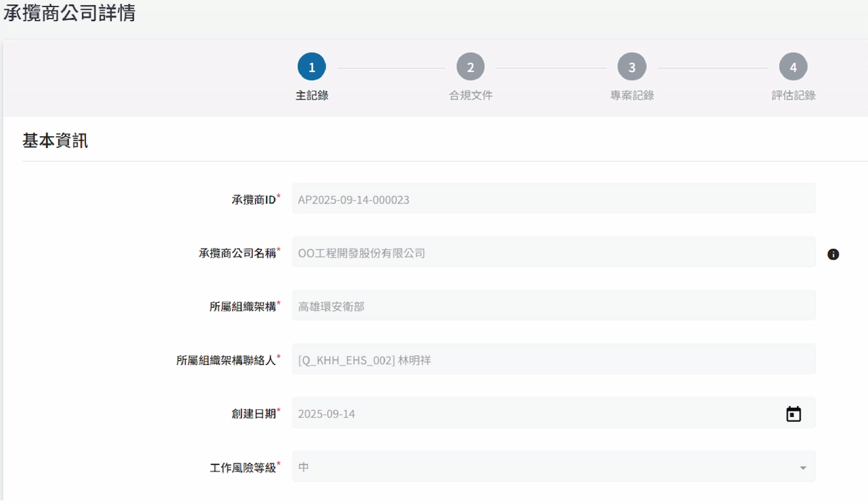The height and width of the screenshot is (504, 868).
Task: Open the 工作風險等級 combo box showing 中
Action: point(540,467)
